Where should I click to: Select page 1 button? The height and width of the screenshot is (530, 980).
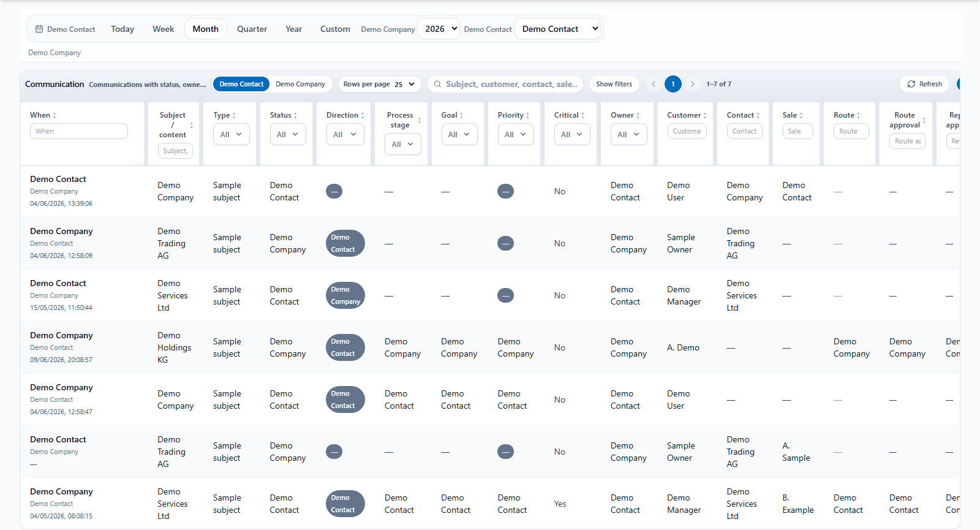click(x=673, y=84)
